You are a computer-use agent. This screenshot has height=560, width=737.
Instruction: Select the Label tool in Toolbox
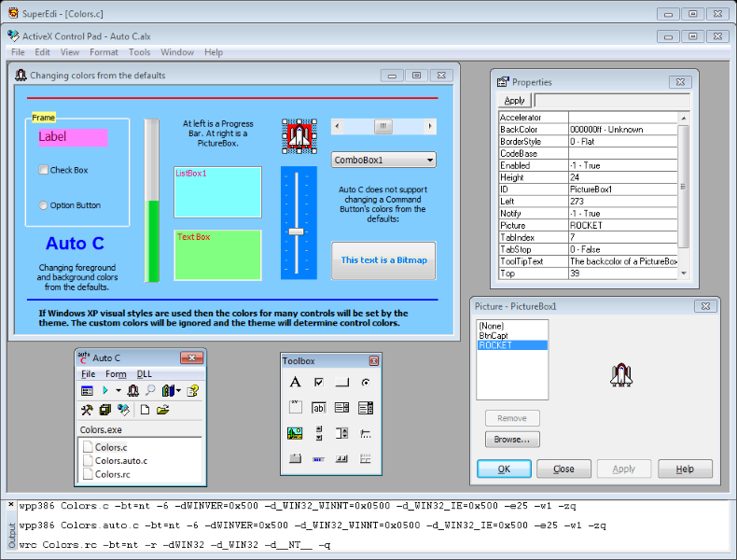coord(295,382)
